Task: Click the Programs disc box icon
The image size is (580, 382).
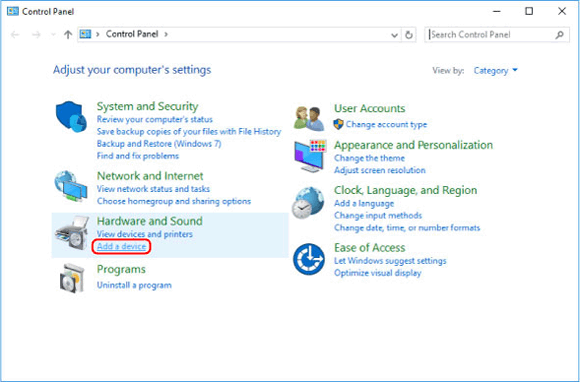Action: pyautogui.click(x=72, y=278)
